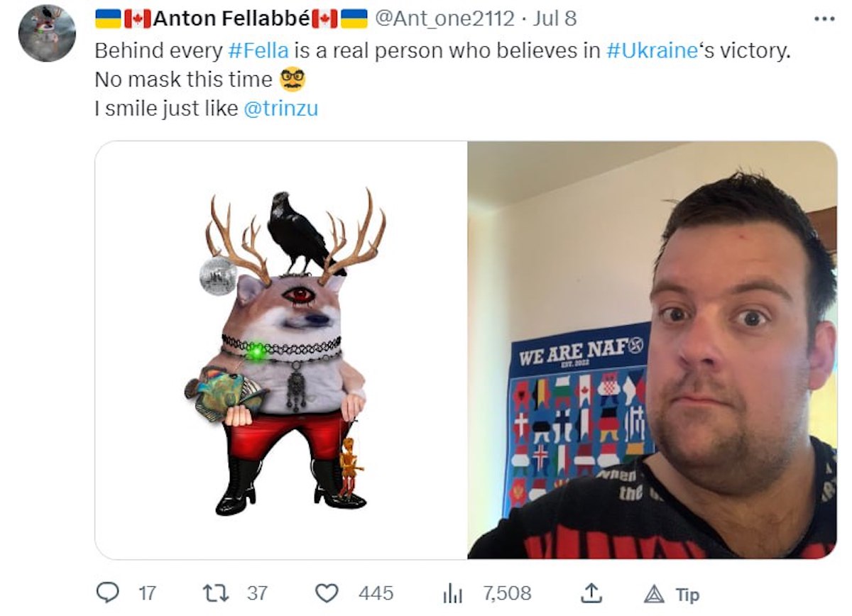Click the share upload arrow icon
This screenshot has width=852, height=616.
(x=591, y=592)
